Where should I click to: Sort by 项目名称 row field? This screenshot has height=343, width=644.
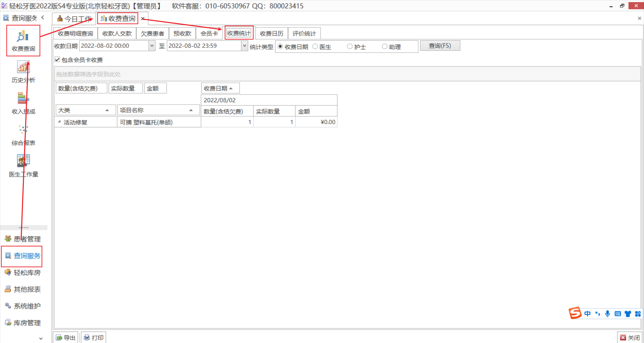click(158, 110)
